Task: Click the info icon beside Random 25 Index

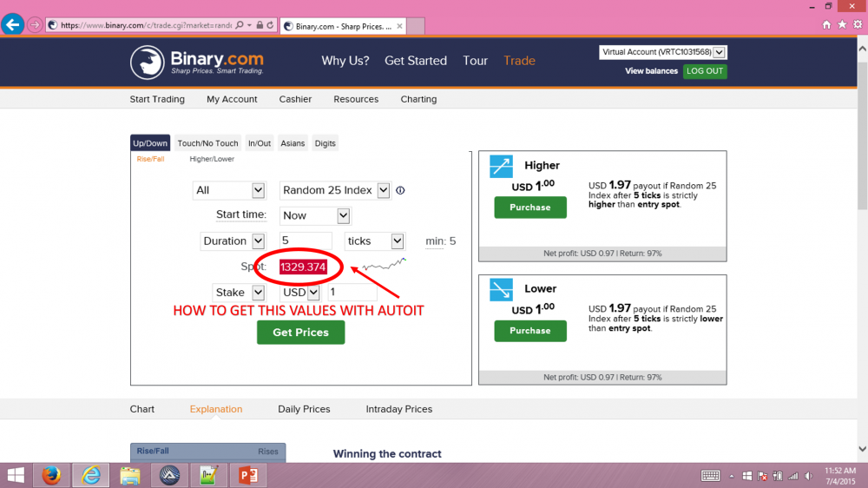Action: click(x=400, y=190)
